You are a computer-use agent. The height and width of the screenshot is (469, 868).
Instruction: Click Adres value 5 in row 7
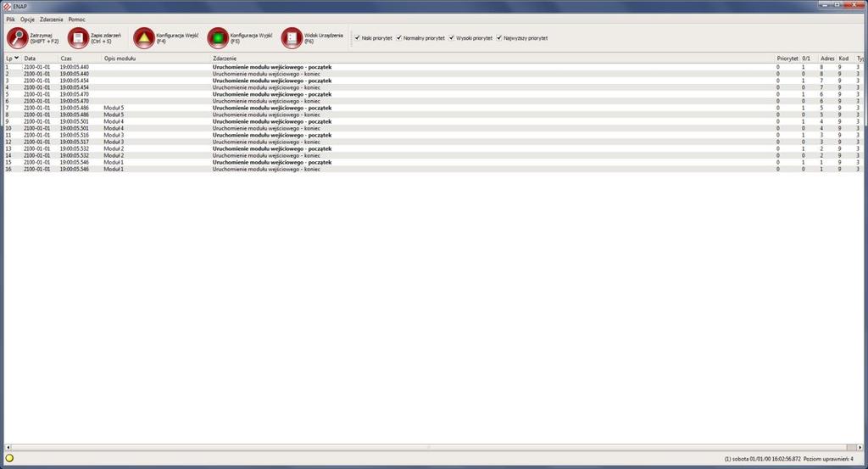[821, 108]
